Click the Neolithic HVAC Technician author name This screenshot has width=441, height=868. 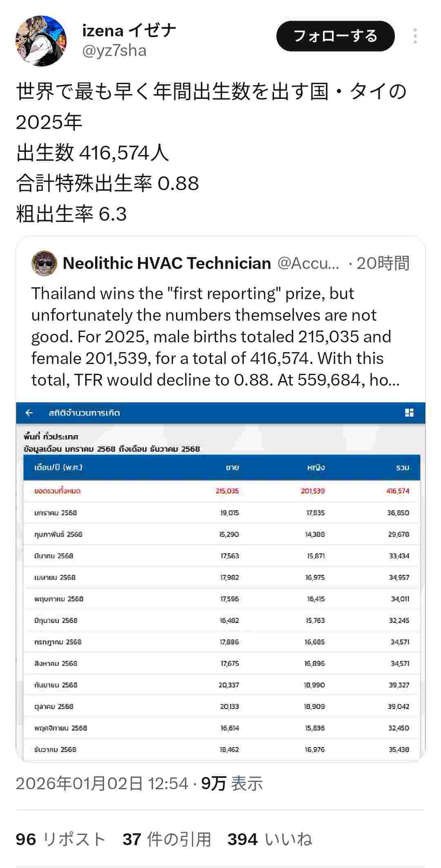(x=167, y=263)
